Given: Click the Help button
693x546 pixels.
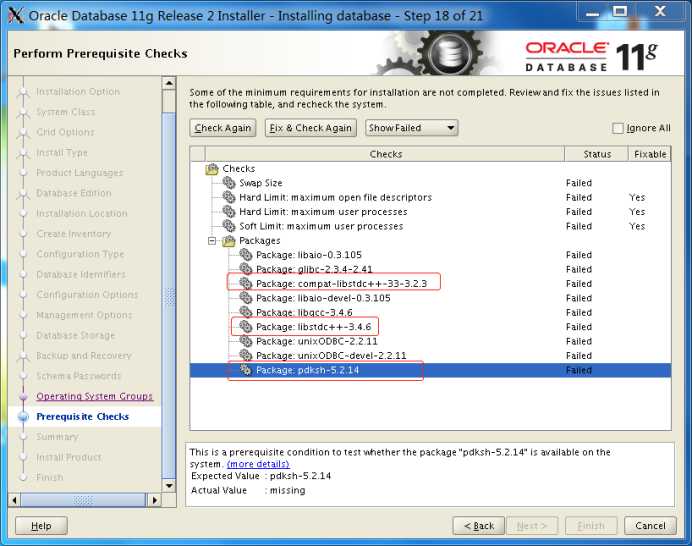Looking at the screenshot, I should pos(41,526).
